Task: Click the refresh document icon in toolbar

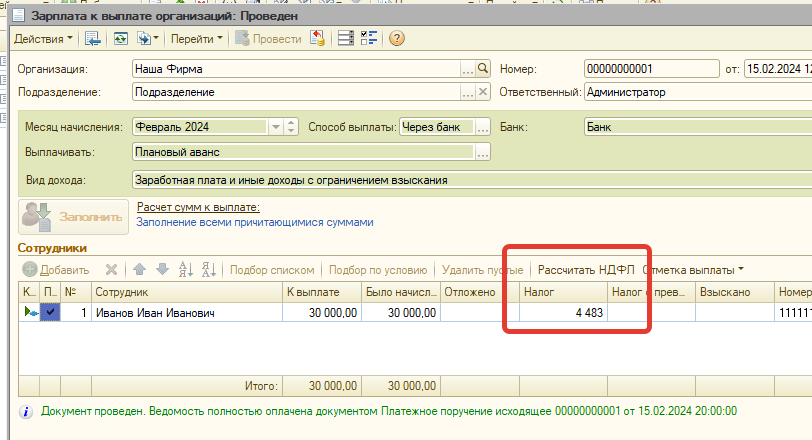Action: [x=120, y=39]
